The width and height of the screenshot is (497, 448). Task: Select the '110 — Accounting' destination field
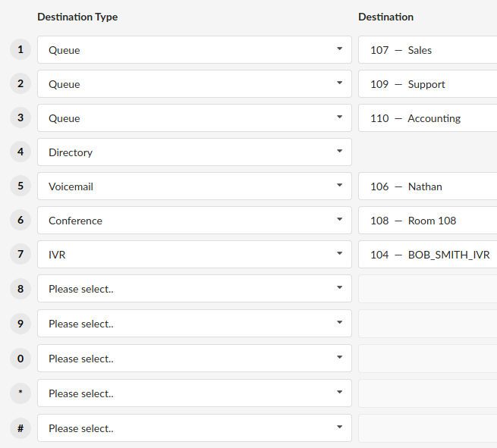tap(428, 118)
